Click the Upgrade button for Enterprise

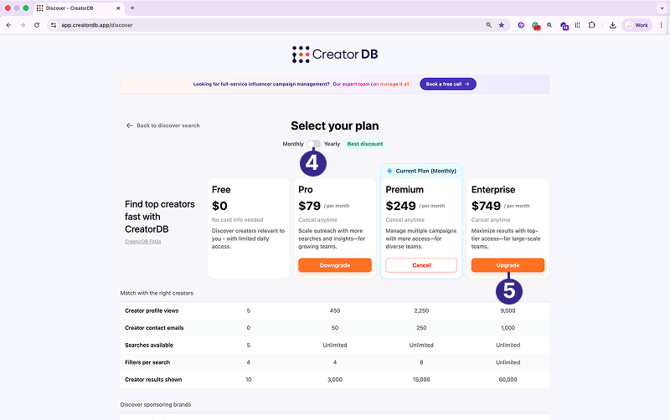pos(508,265)
